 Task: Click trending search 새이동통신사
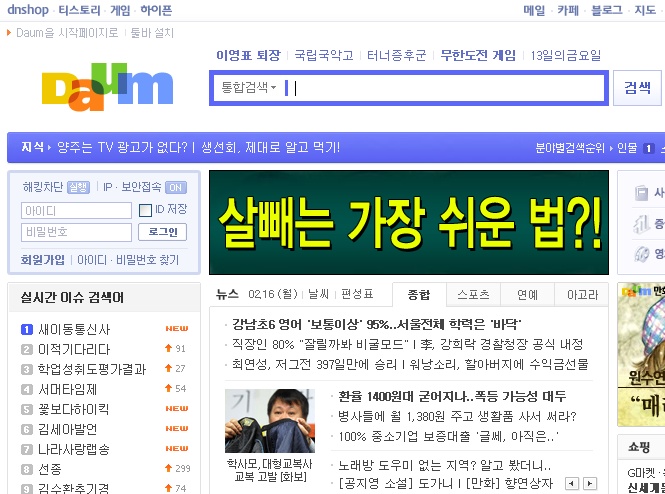[74, 329]
